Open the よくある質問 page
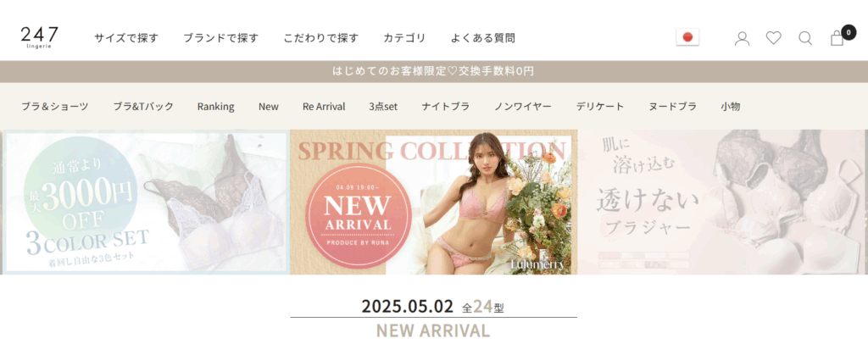This screenshot has height=344, width=868. coord(482,38)
